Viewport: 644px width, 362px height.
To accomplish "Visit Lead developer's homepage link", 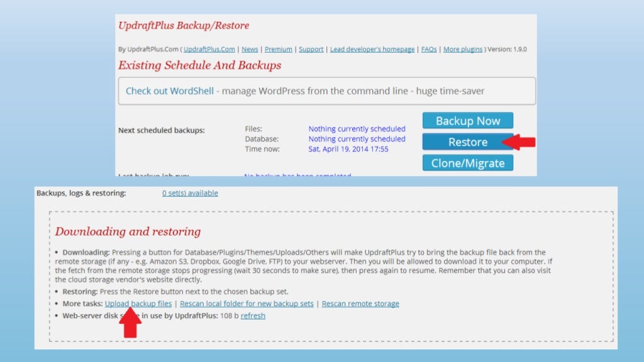I will [x=372, y=49].
